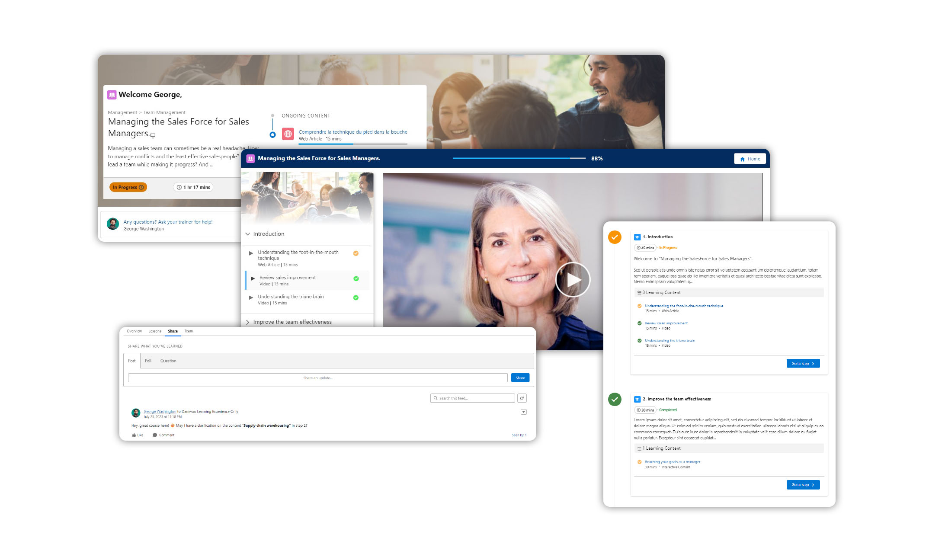Image resolution: width=929 pixels, height=560 pixels.
Task: Click the Home button
Action: (750, 159)
